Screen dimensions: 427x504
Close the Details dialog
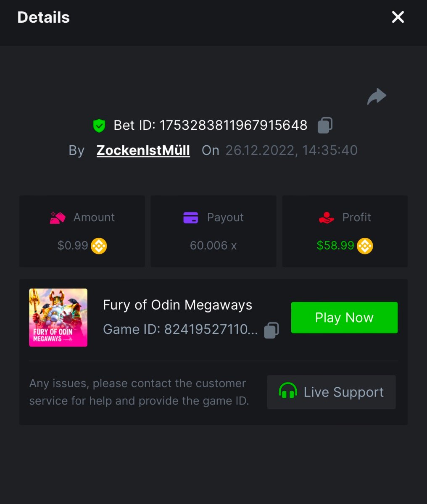pos(398,17)
